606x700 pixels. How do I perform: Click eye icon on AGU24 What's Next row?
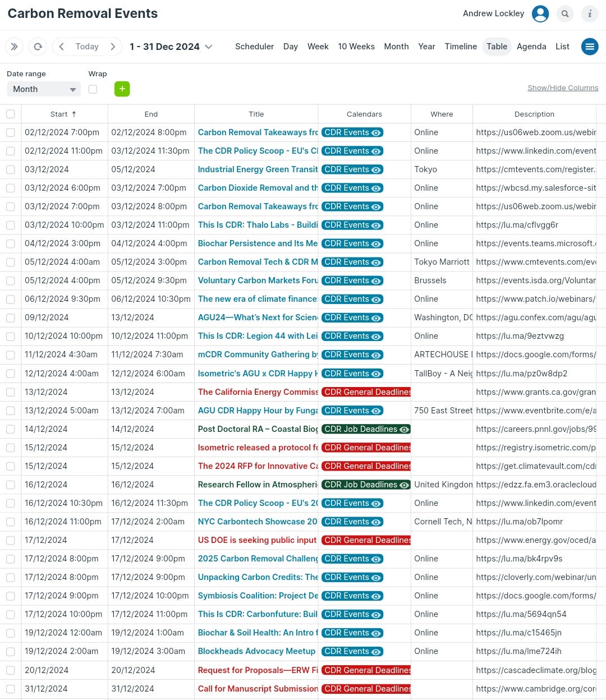377,318
